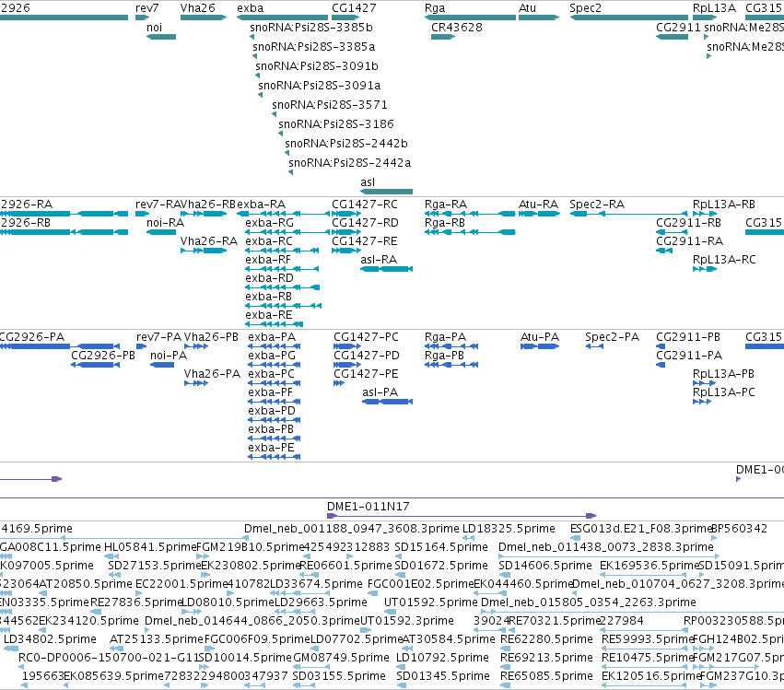
Task: Select the Rga gene label
Action: click(435, 8)
